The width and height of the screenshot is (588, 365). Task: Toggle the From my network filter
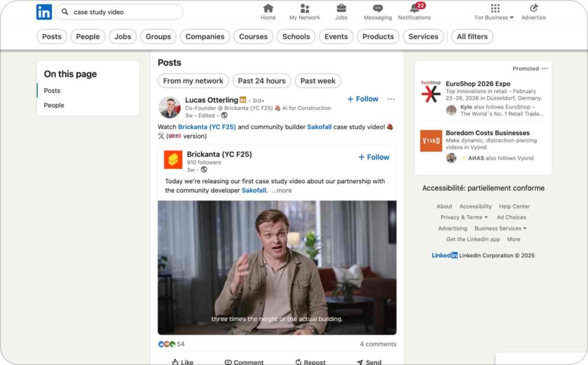click(x=193, y=80)
